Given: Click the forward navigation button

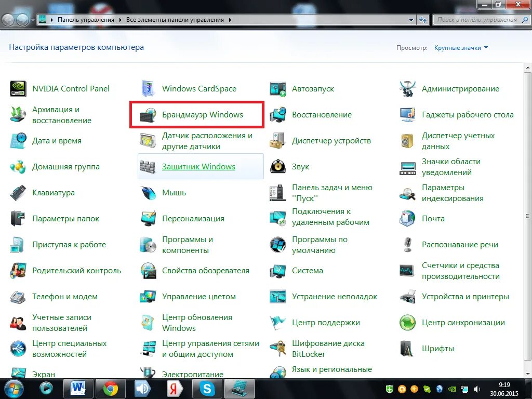Looking at the screenshot, I should tap(22, 20).
